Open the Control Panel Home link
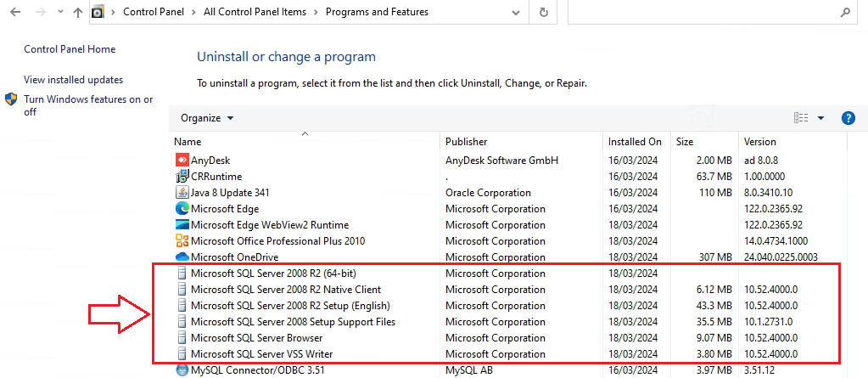Viewport: 868px width, 378px height. 70,49
